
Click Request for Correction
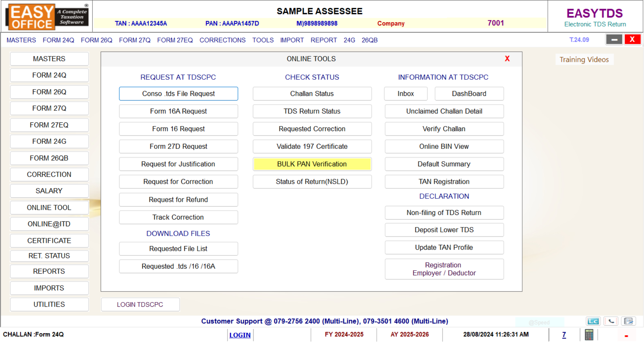click(x=178, y=182)
